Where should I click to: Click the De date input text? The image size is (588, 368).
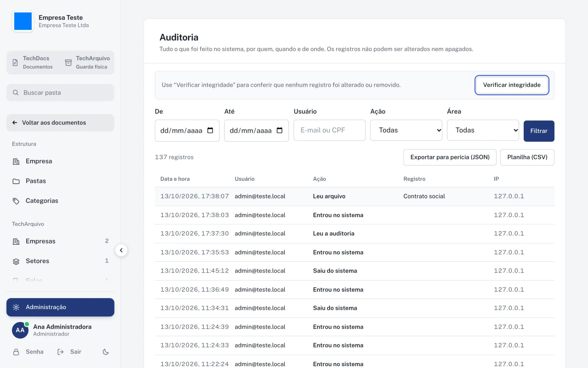(x=181, y=131)
